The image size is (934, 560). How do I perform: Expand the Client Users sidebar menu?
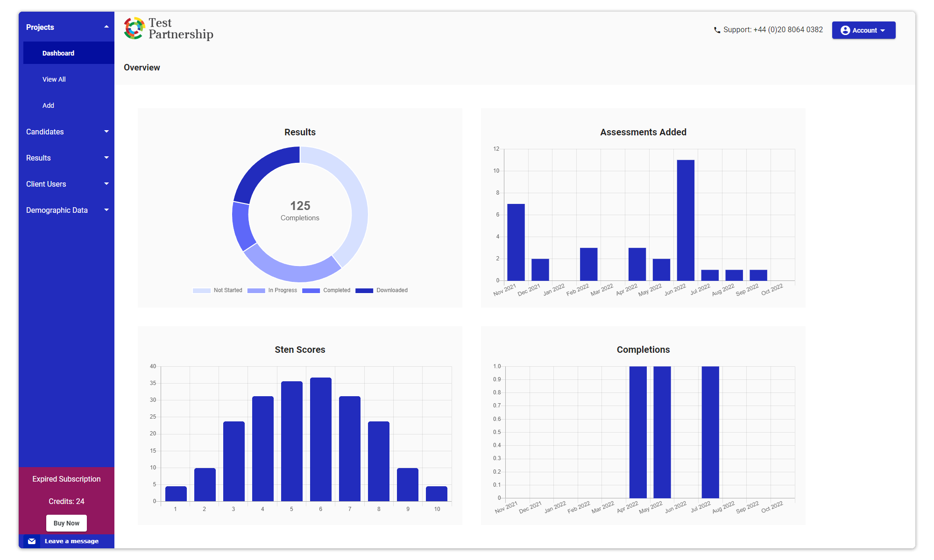[106, 184]
